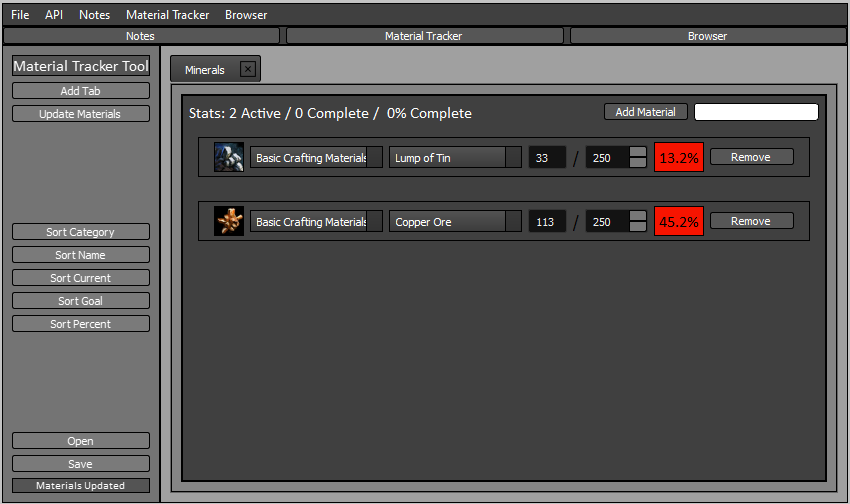This screenshot has width=850, height=504.
Task: Switch to the Browser panel tab
Action: pyautogui.click(x=707, y=36)
